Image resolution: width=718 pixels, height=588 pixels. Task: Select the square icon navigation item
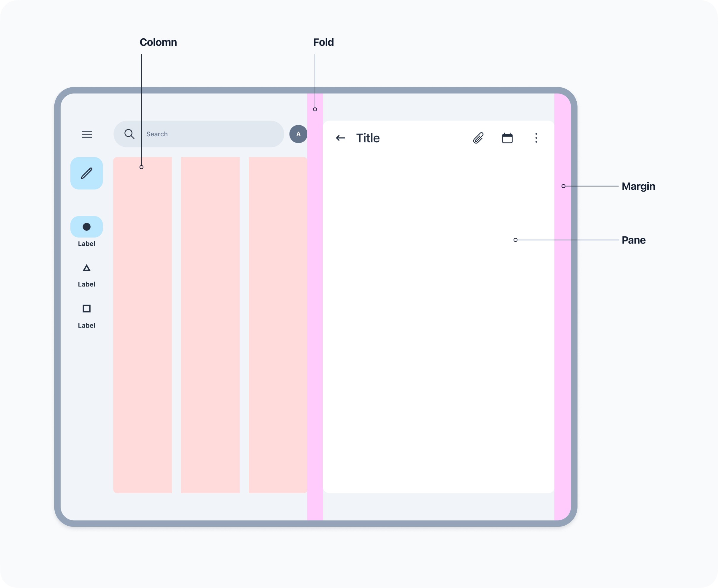click(87, 309)
